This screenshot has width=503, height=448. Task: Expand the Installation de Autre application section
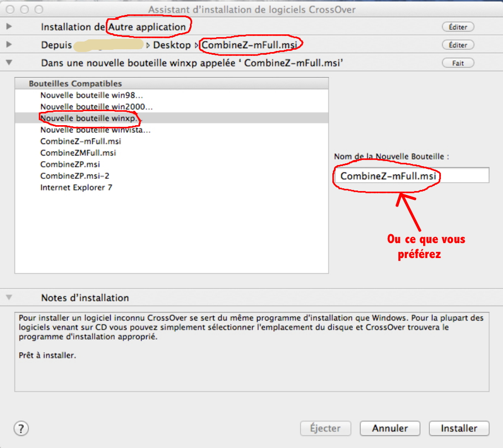pyautogui.click(x=9, y=27)
